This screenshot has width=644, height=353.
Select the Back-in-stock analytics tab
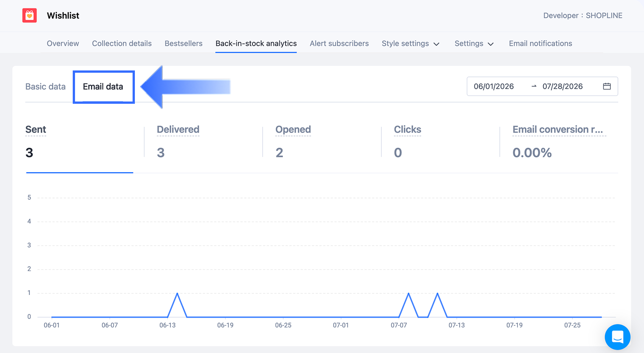[x=256, y=44]
